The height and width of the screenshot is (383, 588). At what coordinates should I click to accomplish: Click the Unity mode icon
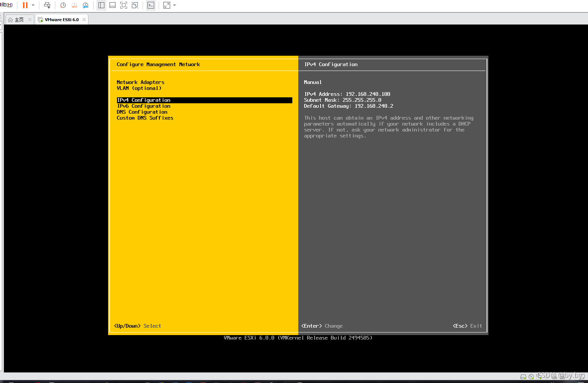(x=135, y=5)
